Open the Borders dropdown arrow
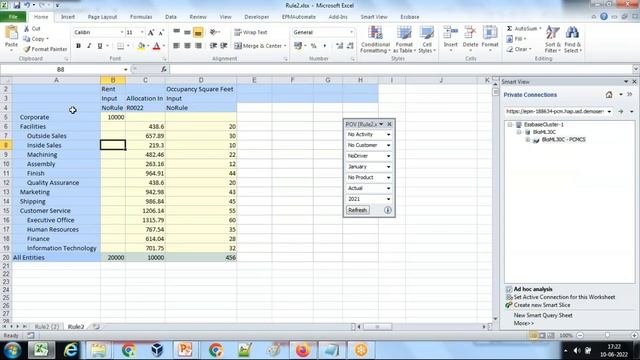640x360 pixels. 128,46
